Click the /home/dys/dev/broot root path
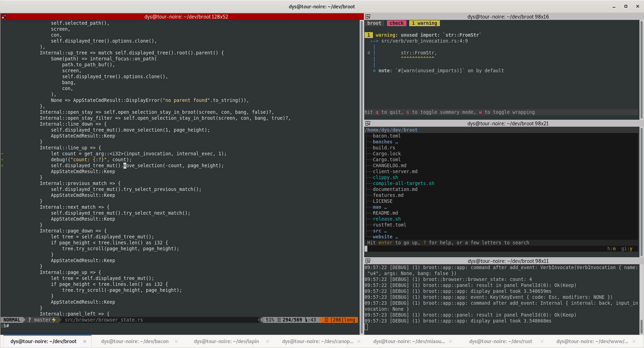644x348 pixels. click(391, 130)
